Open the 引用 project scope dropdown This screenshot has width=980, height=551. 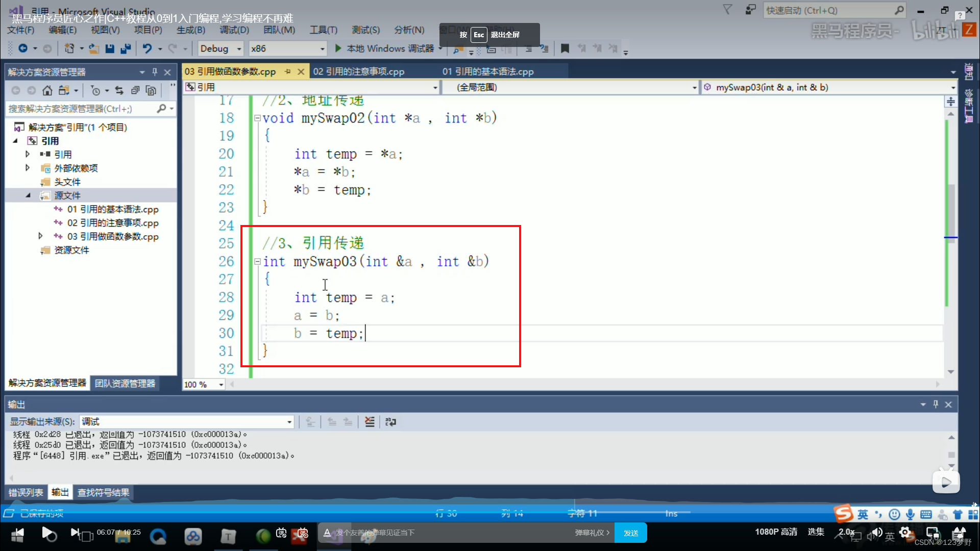(311, 87)
